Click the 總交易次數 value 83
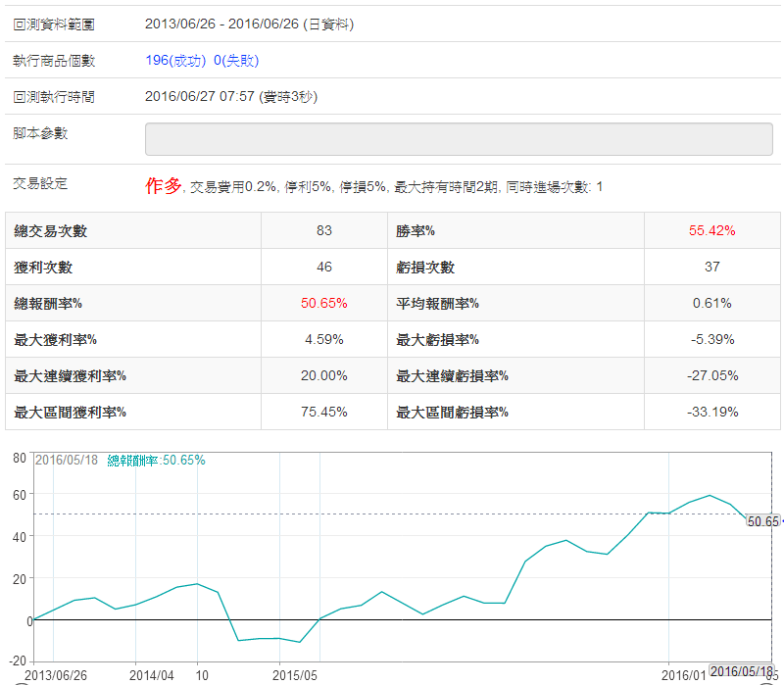This screenshot has height=685, width=784. point(324,230)
